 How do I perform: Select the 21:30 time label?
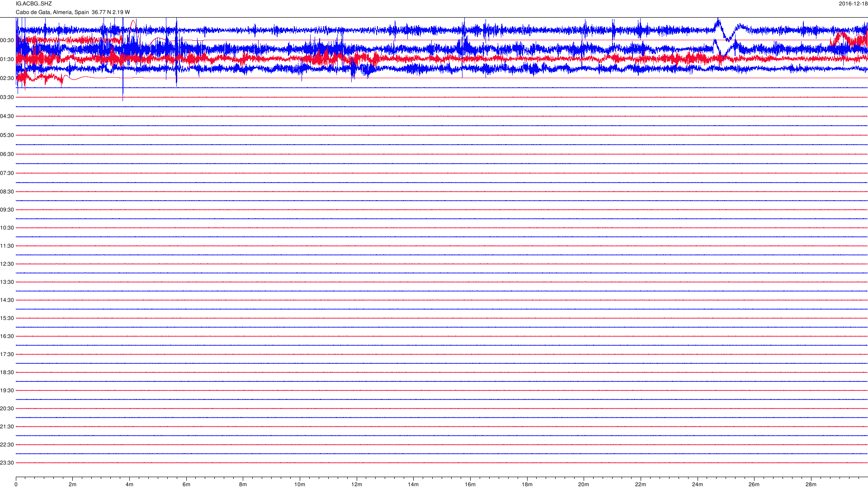7,427
